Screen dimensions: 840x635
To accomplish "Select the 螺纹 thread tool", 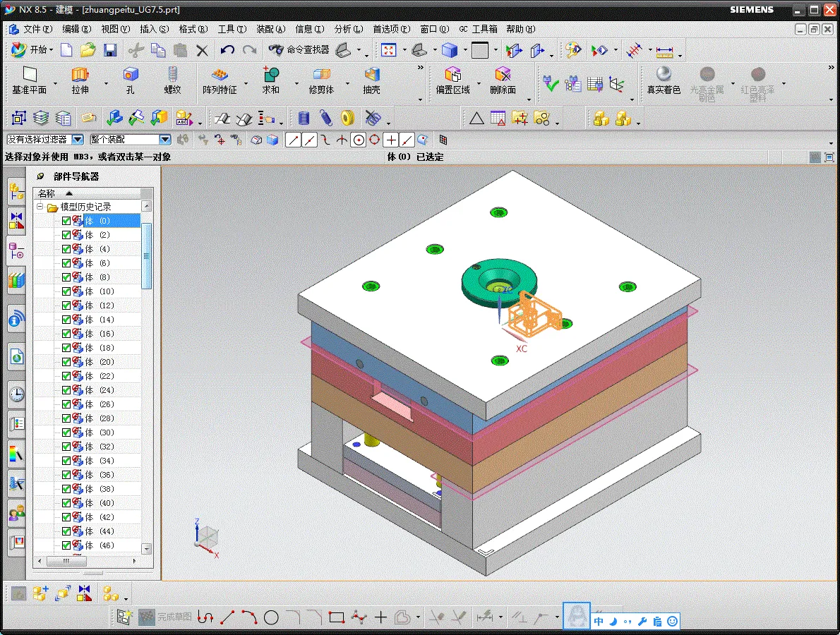I will (x=172, y=80).
